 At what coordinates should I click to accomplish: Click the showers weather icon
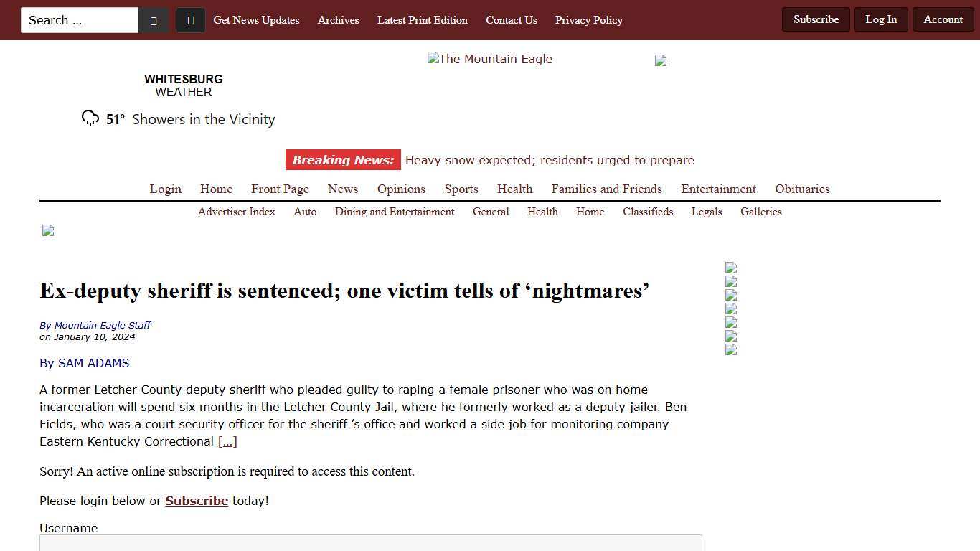pos(90,117)
